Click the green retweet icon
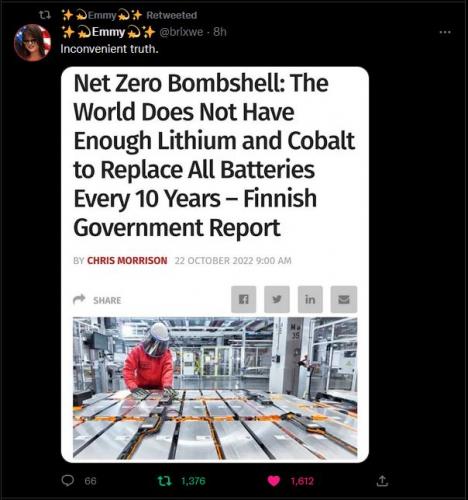This screenshot has width=468, height=500. (x=165, y=481)
